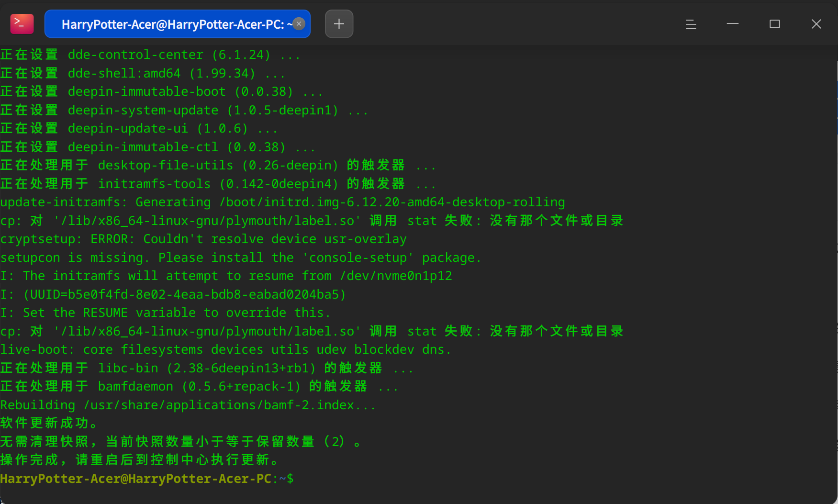Maximize the terminal window
The height and width of the screenshot is (504, 838).
tap(775, 24)
